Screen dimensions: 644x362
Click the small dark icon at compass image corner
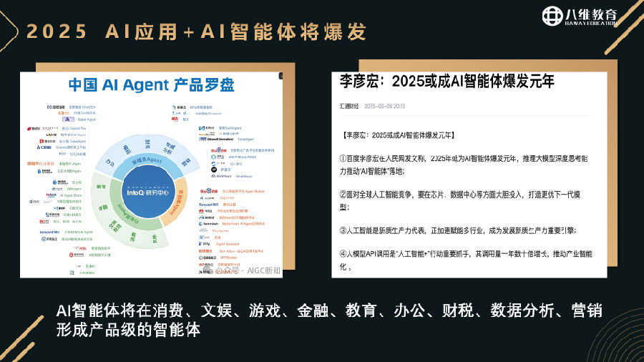(280, 76)
